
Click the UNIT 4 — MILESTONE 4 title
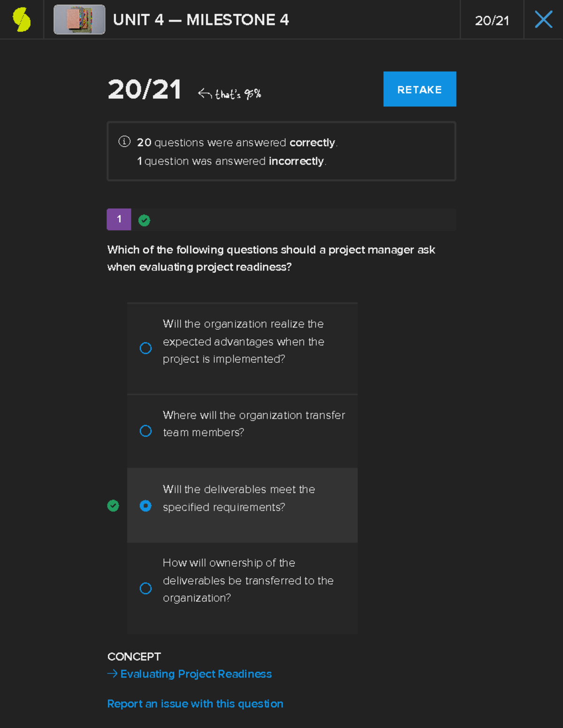click(202, 20)
